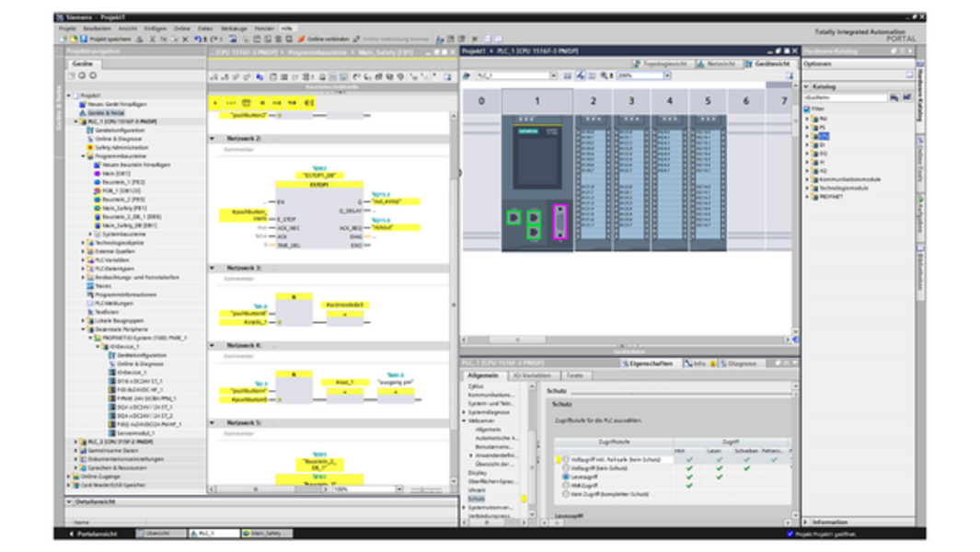980x552 pixels.
Task: Select Display in properties navigation
Action: [x=478, y=473]
